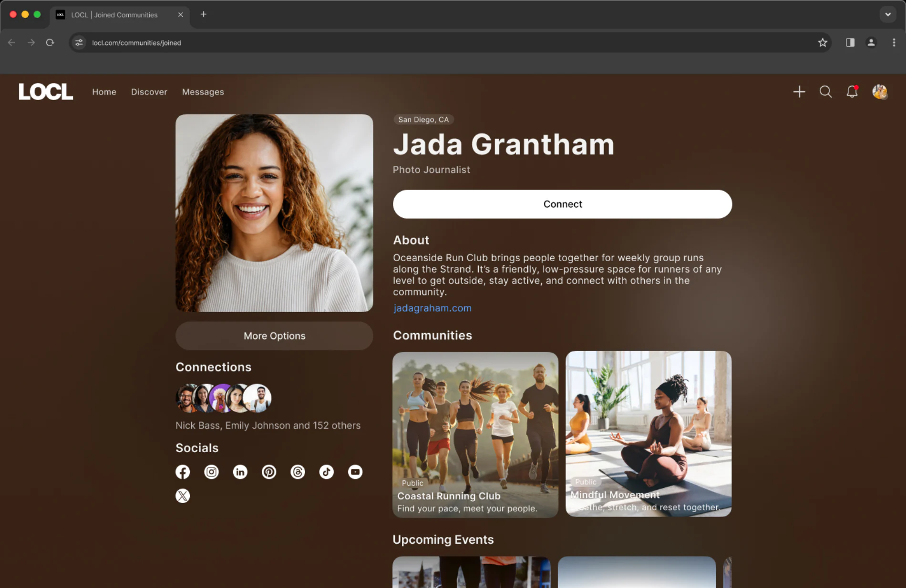
Task: Open the Pinterest social icon
Action: click(269, 472)
